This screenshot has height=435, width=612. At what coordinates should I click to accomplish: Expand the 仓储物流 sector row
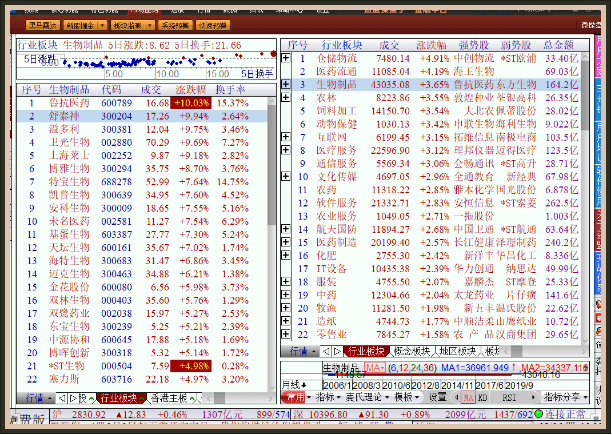click(x=286, y=58)
